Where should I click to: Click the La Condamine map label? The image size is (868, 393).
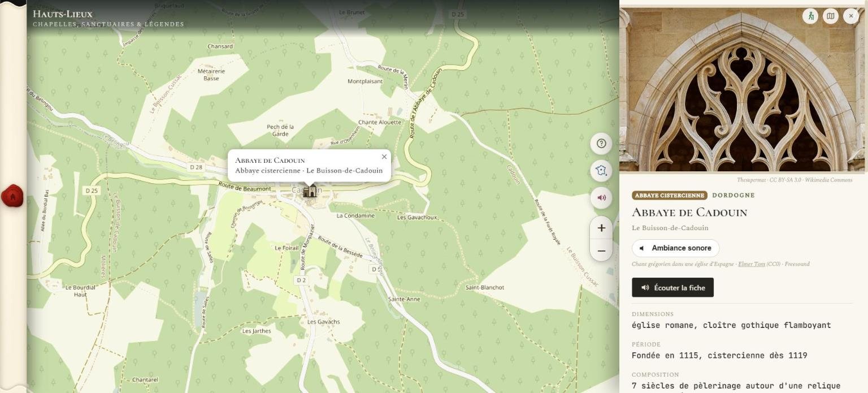pos(355,215)
